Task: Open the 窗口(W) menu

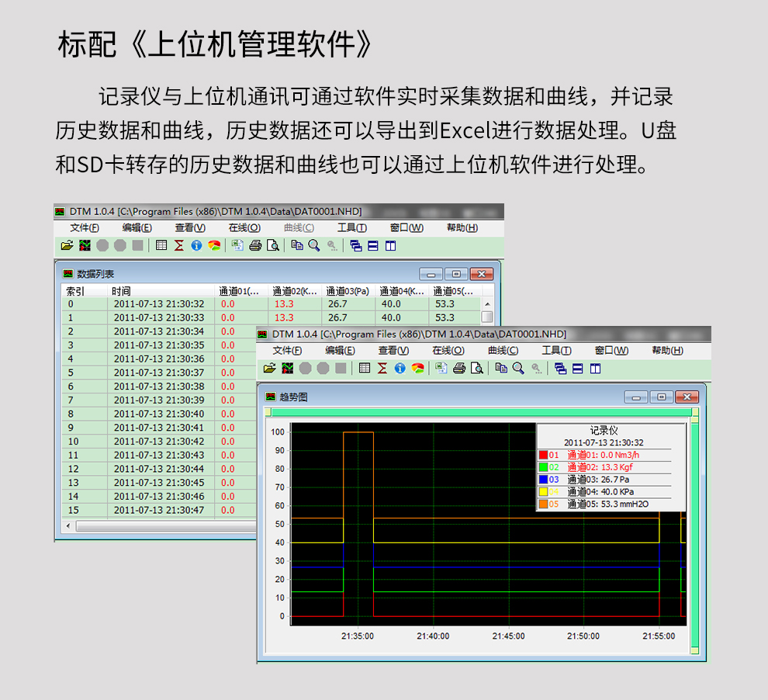Action: click(x=610, y=350)
